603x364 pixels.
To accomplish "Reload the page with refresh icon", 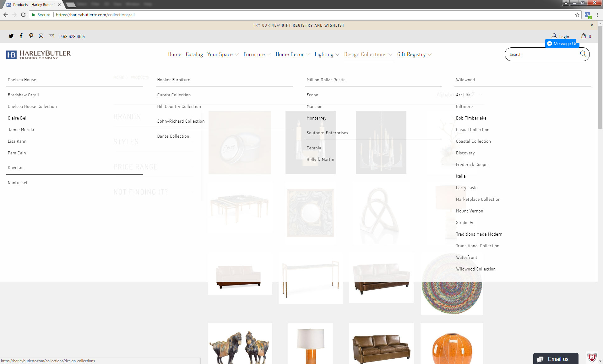I will pyautogui.click(x=23, y=15).
